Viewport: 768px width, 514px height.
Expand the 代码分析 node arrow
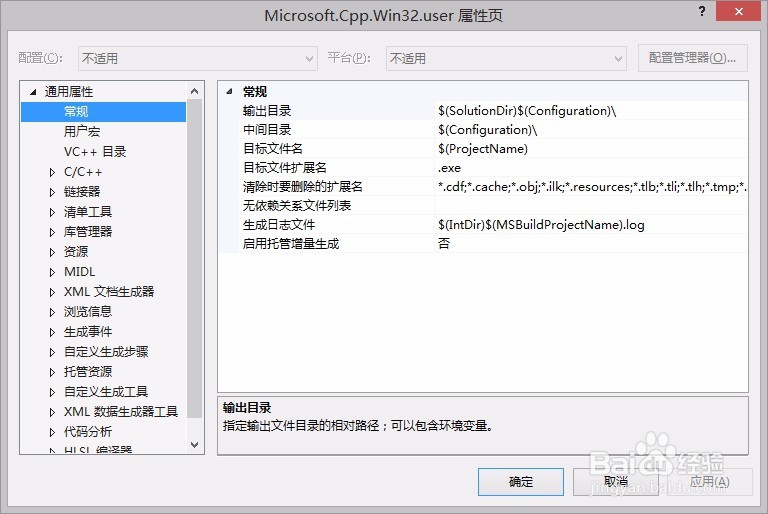point(52,433)
